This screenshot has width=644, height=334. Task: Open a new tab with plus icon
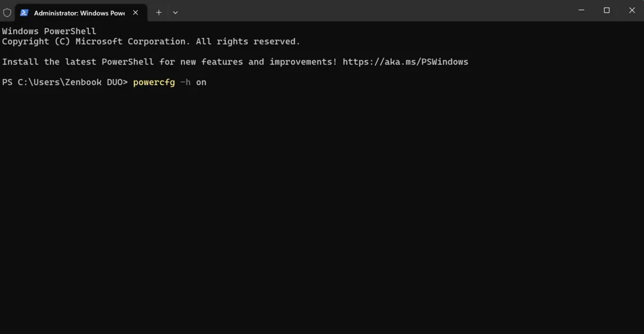point(158,13)
